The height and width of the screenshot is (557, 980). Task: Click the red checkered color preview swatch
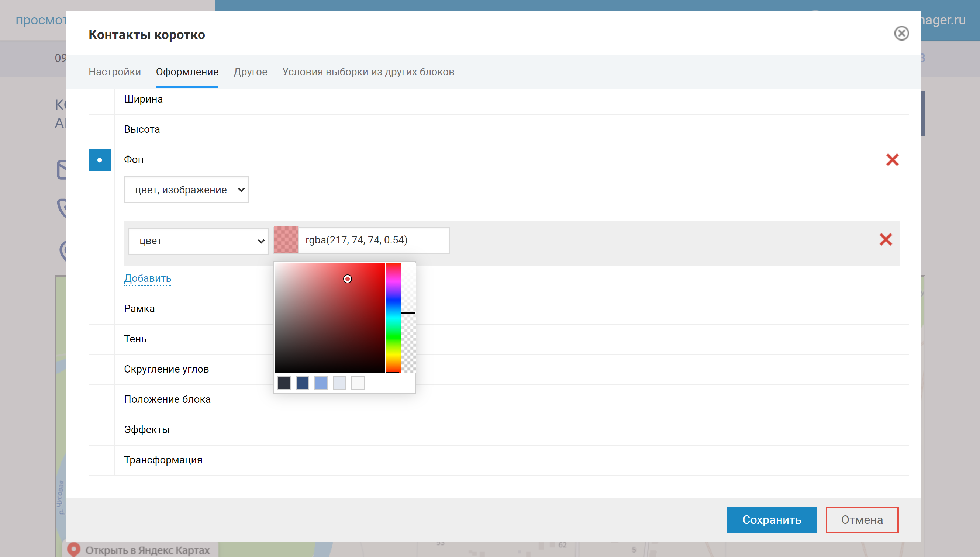click(286, 240)
